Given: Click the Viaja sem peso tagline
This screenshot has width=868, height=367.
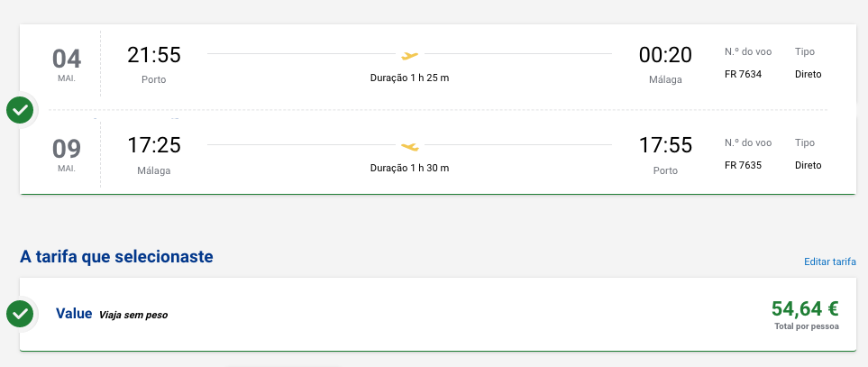Looking at the screenshot, I should pos(133,315).
